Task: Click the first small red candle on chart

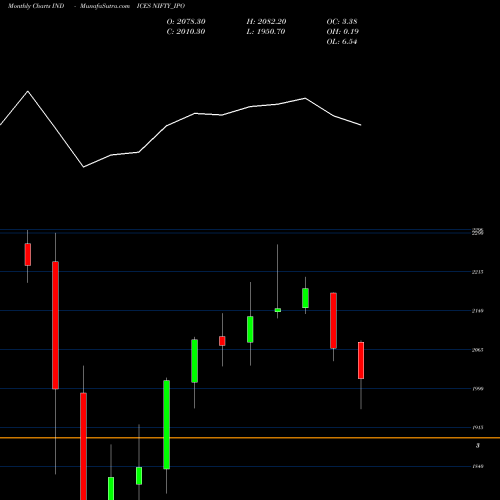Action: point(28,254)
